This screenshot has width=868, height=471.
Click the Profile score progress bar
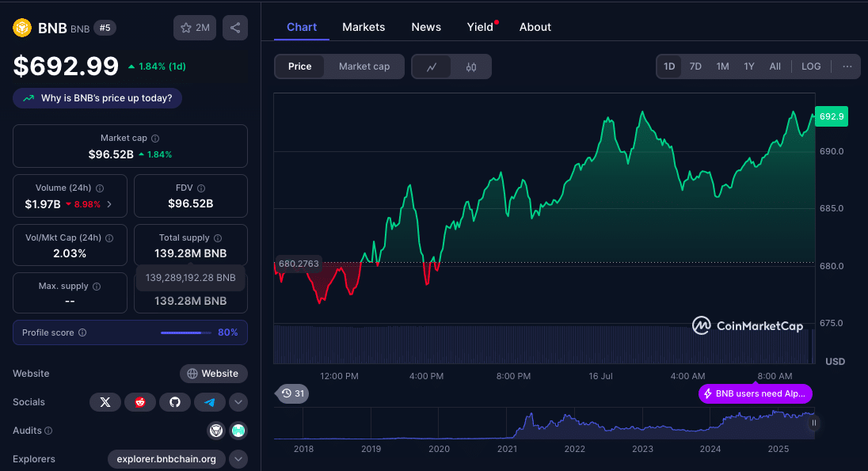(x=186, y=332)
